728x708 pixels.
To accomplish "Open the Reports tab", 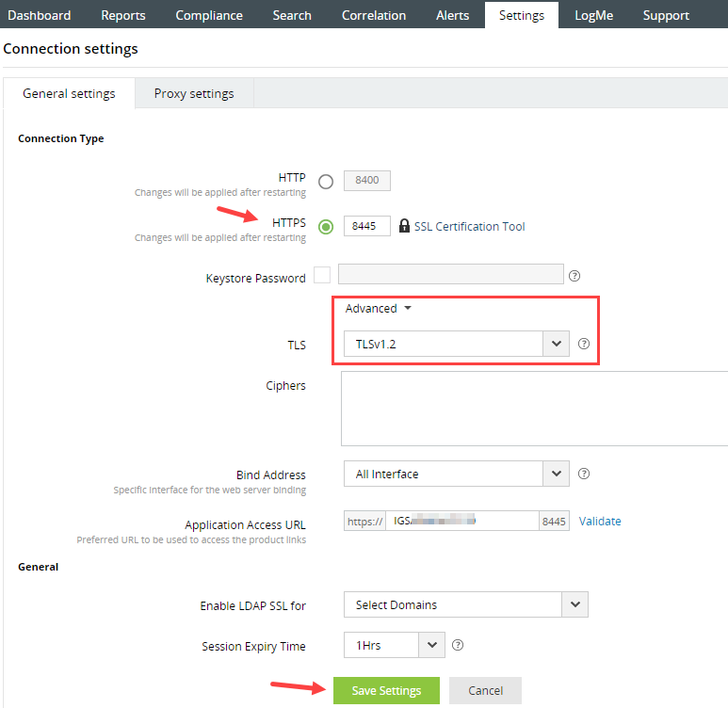I will 123,15.
